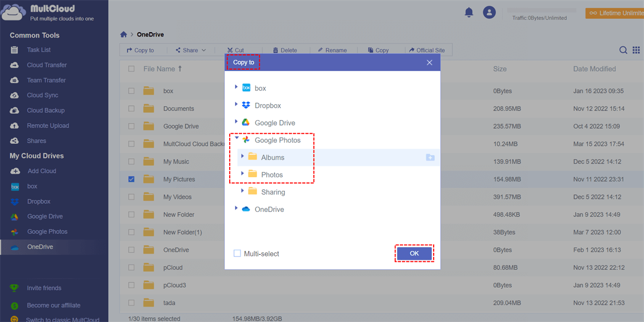Check the My Music row checkbox
The image size is (644, 322).
point(131,162)
